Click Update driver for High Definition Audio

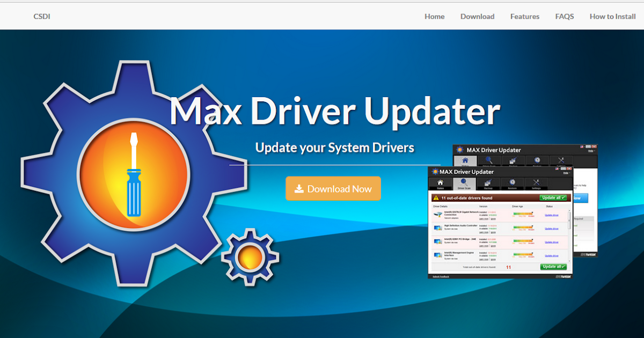(x=552, y=229)
